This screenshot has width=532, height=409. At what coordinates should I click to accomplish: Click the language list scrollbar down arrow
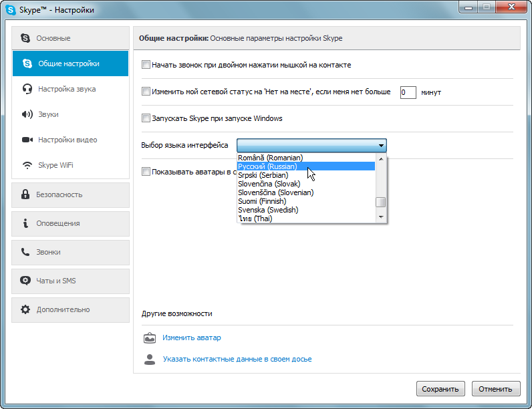point(381,217)
